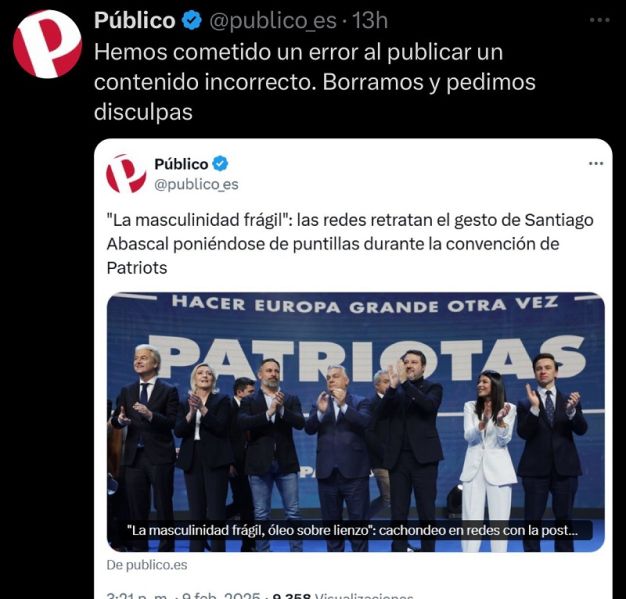Open the Patriotas convention photo
626x599 pixels.
355,422
